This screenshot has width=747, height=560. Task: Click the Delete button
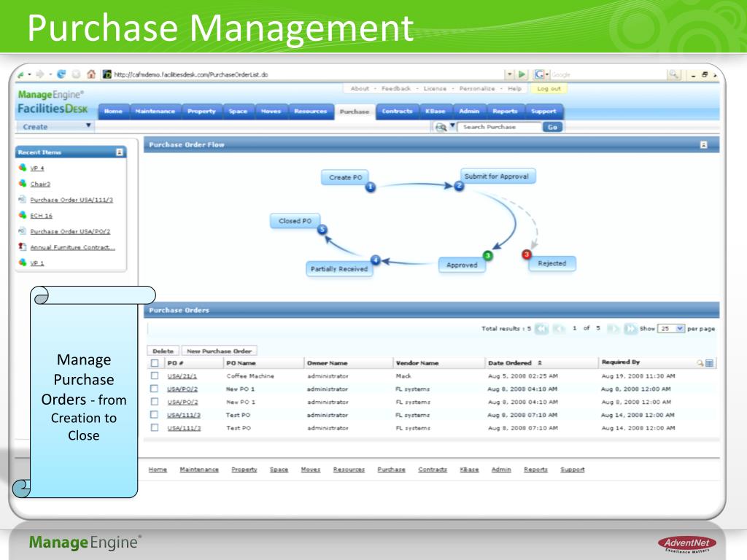point(163,351)
